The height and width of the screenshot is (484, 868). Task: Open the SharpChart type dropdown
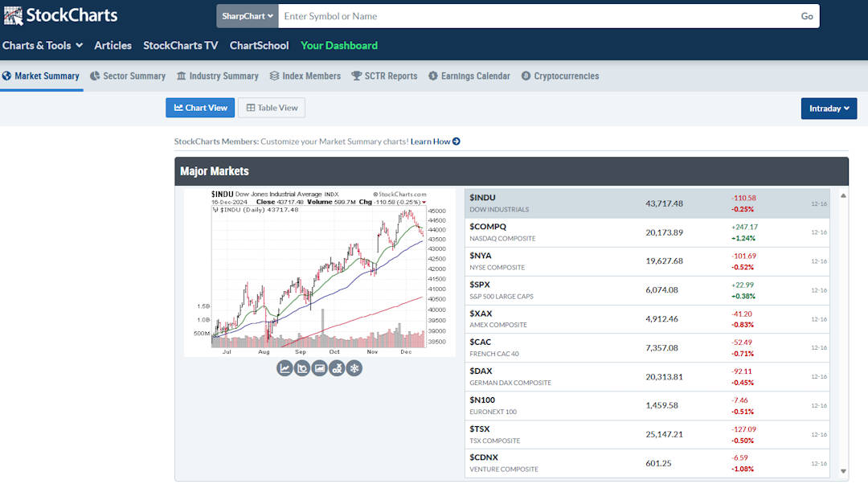[x=248, y=16]
